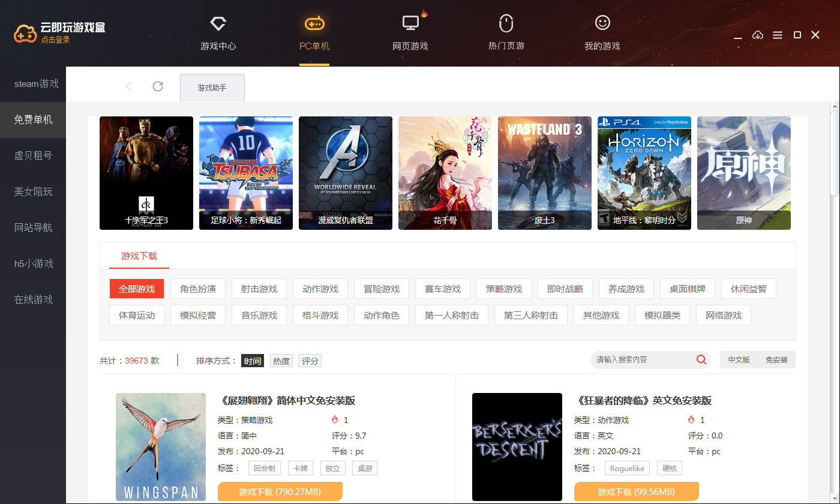The width and height of the screenshot is (840, 504).
Task: Filter by 桌面棋牌 category
Action: [x=688, y=289]
